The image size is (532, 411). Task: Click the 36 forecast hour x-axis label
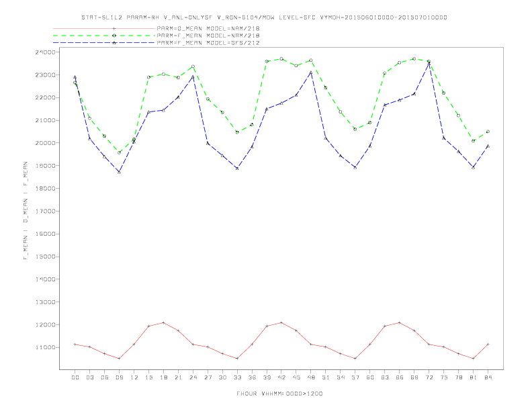[x=252, y=377]
